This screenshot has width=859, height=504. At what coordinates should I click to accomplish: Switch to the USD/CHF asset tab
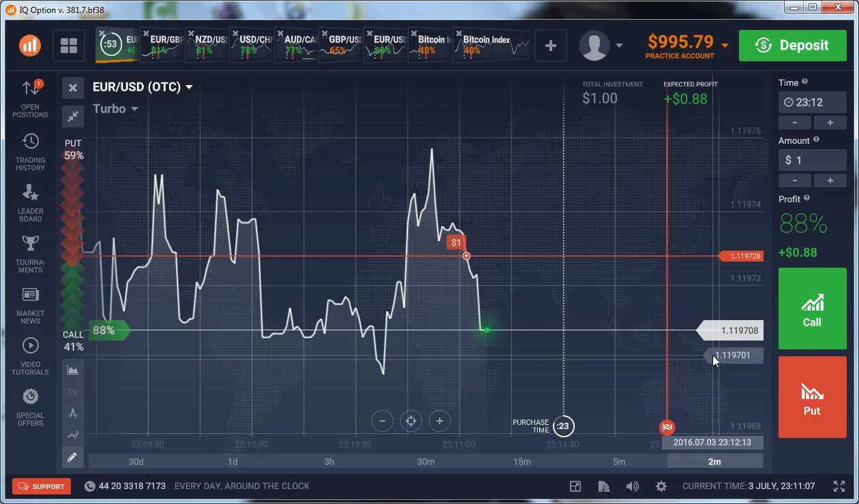click(x=252, y=45)
